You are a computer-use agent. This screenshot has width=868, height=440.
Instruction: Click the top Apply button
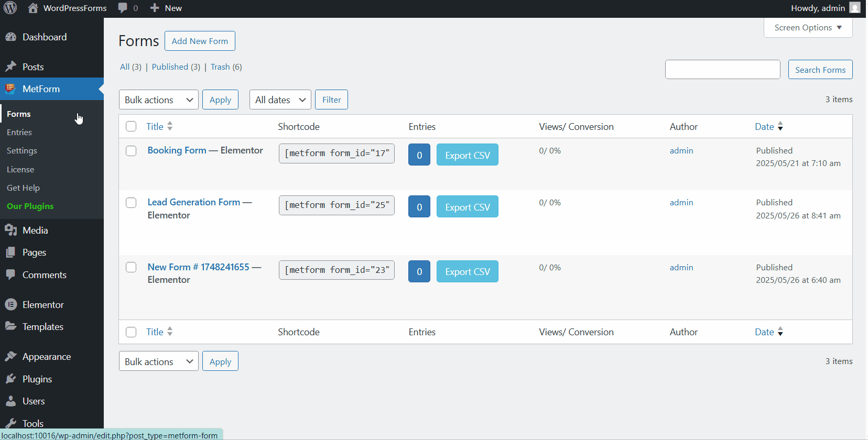(220, 100)
